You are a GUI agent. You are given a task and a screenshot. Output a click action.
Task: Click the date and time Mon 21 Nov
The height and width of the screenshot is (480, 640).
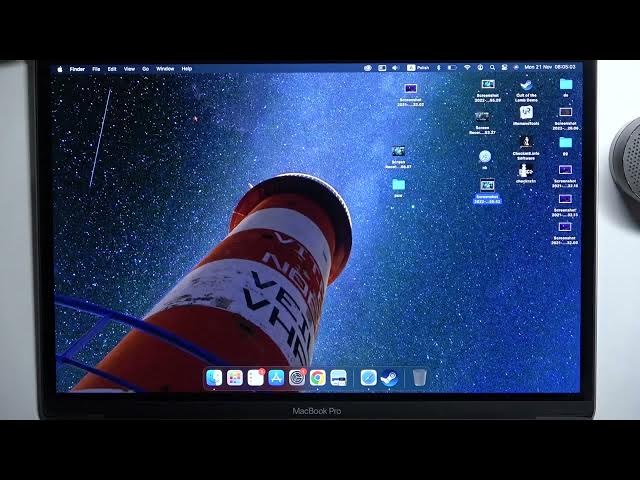pos(550,67)
